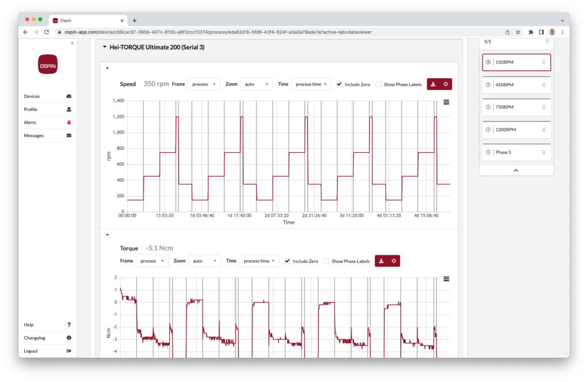The height and width of the screenshot is (382, 588).
Task: Open browser extensions puzzle icon
Action: pyautogui.click(x=531, y=32)
